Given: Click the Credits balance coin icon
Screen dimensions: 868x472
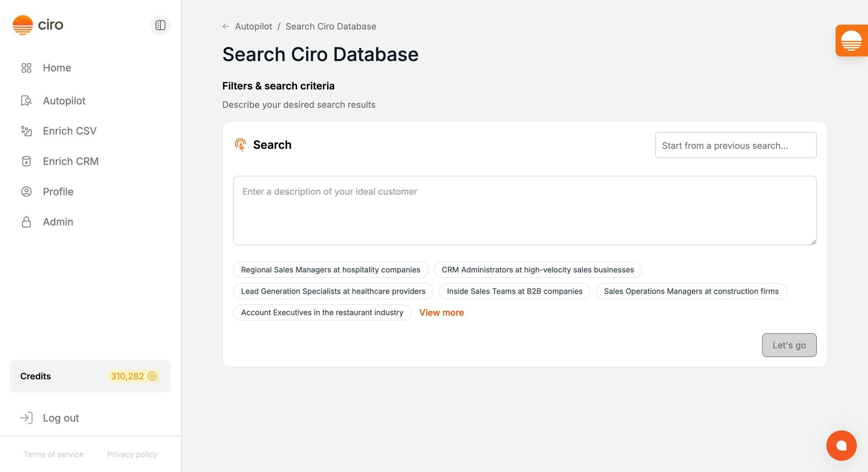Looking at the screenshot, I should point(152,376).
